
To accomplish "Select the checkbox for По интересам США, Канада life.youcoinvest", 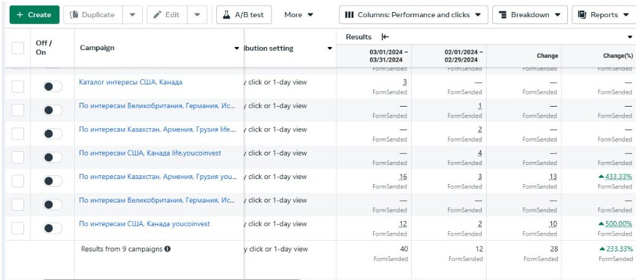I will [18, 157].
